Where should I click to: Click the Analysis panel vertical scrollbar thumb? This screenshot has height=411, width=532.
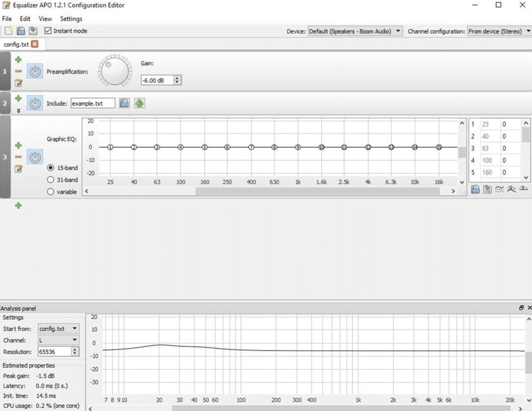(x=529, y=363)
